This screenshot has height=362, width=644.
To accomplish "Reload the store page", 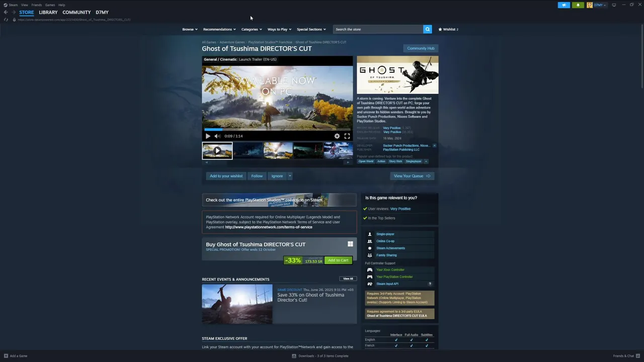I will (x=6, y=20).
